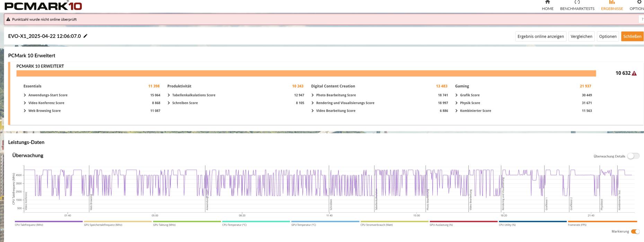The height and width of the screenshot is (242, 644).
Task: Go to Home via the house icon
Action: click(x=547, y=2)
